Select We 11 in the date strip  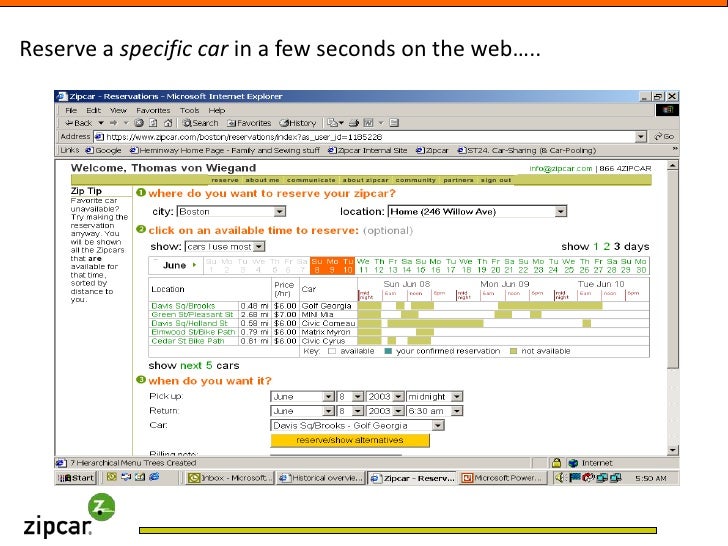click(x=364, y=266)
